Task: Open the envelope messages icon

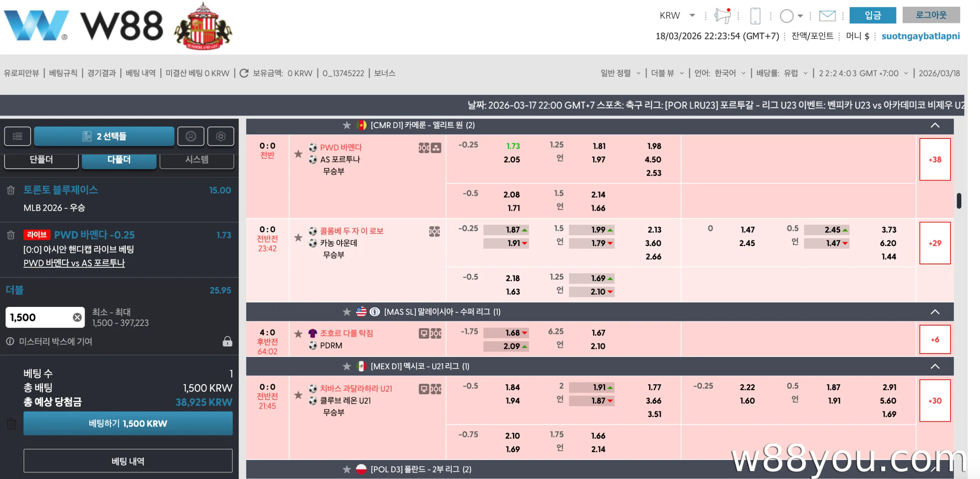Action: coord(827,16)
